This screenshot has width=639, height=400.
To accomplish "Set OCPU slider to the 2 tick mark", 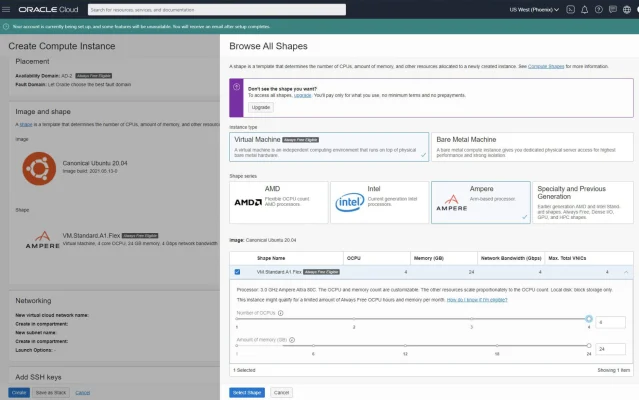I will [354, 319].
